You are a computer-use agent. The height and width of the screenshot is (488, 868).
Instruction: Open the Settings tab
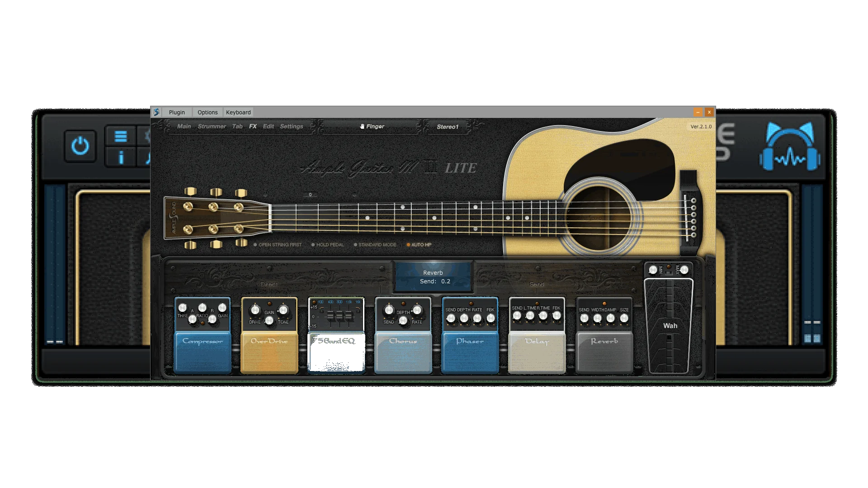[292, 127]
